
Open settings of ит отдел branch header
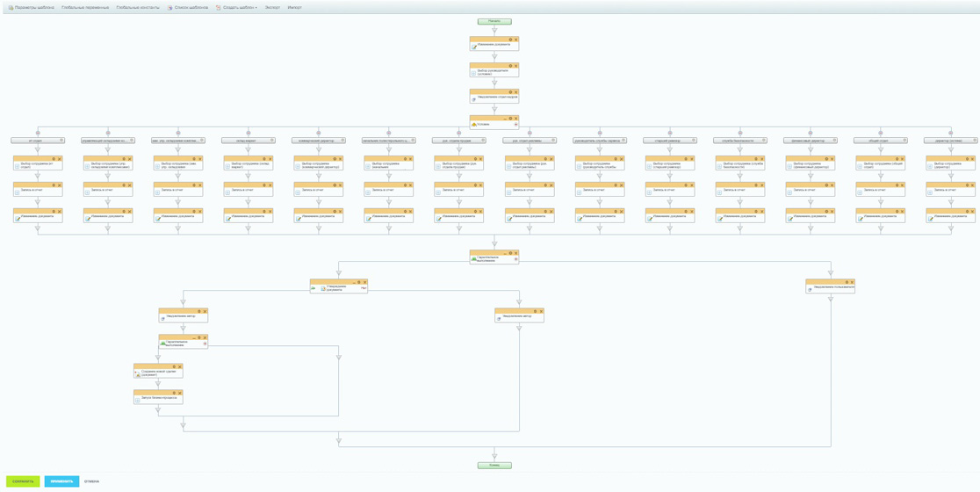tap(61, 141)
